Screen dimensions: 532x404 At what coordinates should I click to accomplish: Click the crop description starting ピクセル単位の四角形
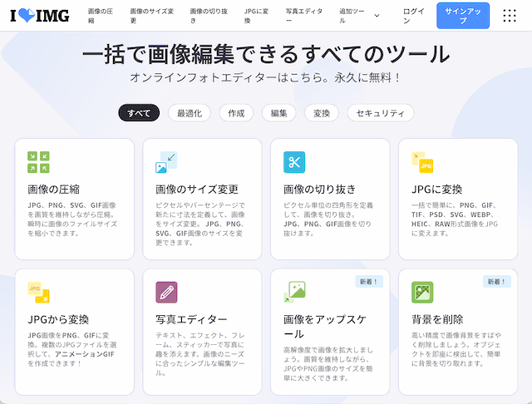point(328,219)
